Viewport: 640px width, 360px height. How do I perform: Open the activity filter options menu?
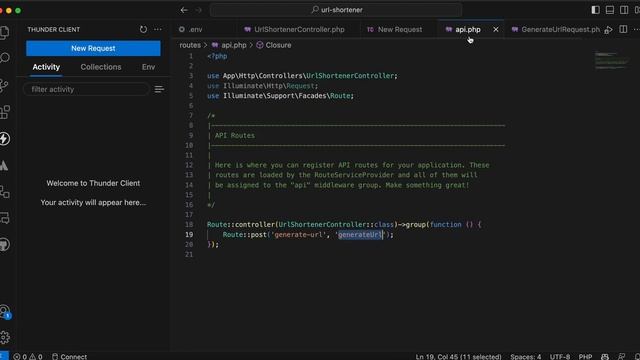[159, 89]
